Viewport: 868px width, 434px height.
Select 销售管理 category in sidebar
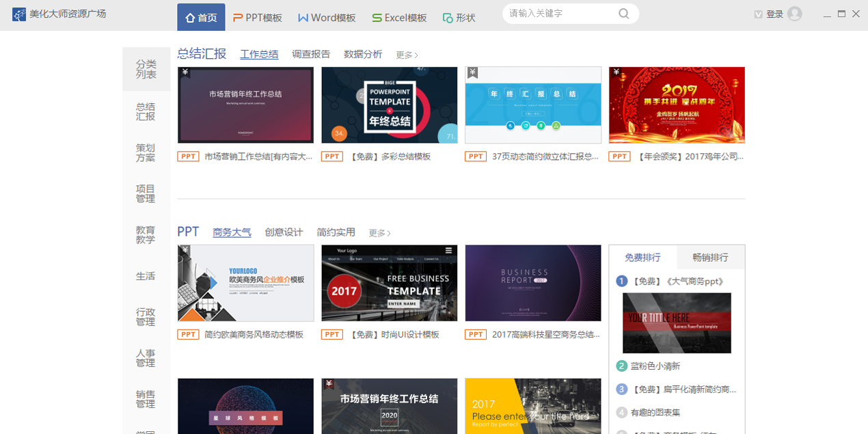[x=146, y=399]
